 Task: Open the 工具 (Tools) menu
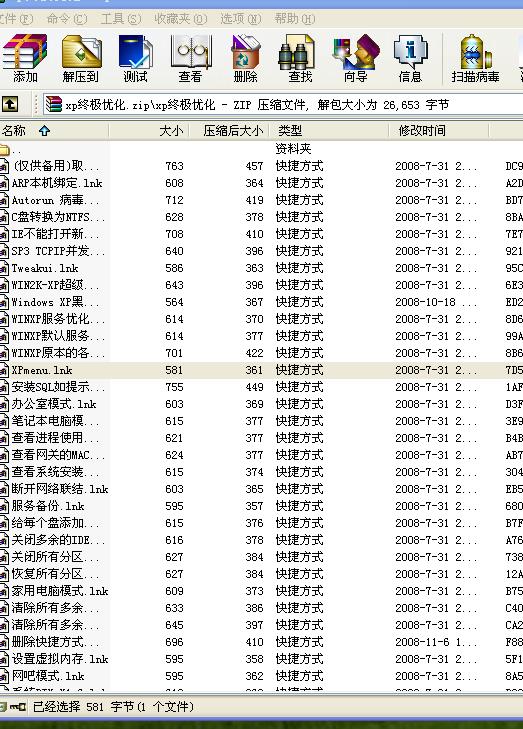120,19
